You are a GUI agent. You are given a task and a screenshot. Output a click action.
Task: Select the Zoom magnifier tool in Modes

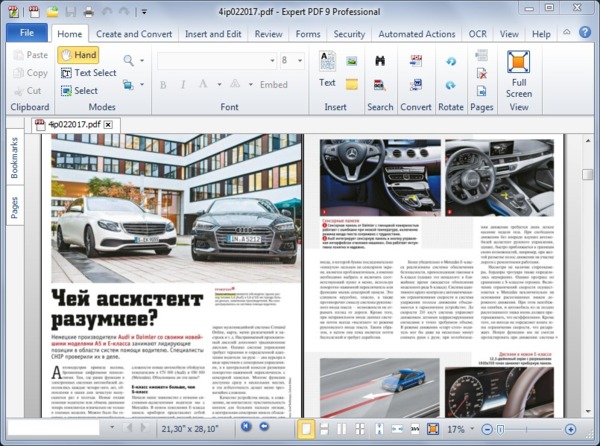click(x=129, y=60)
